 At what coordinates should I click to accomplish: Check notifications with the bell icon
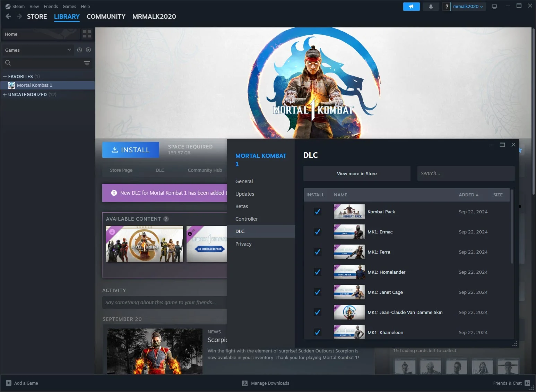click(431, 6)
